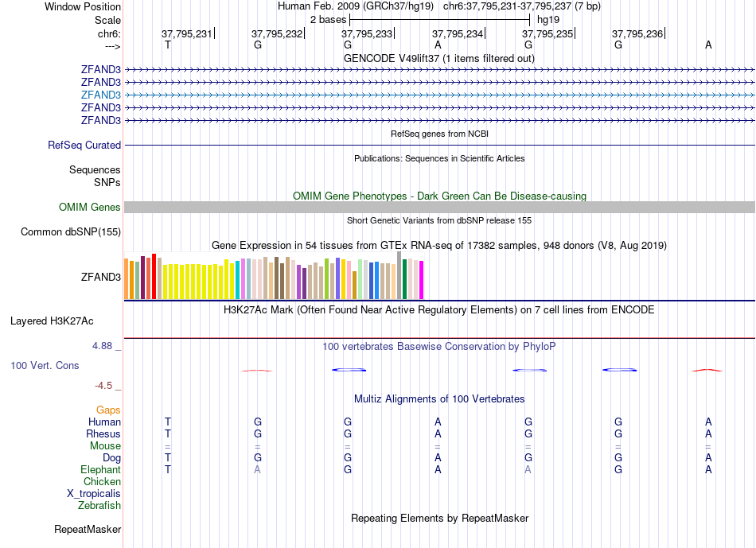Click 'Multiz Alignments of 100 Vertebrates' title

(439, 398)
